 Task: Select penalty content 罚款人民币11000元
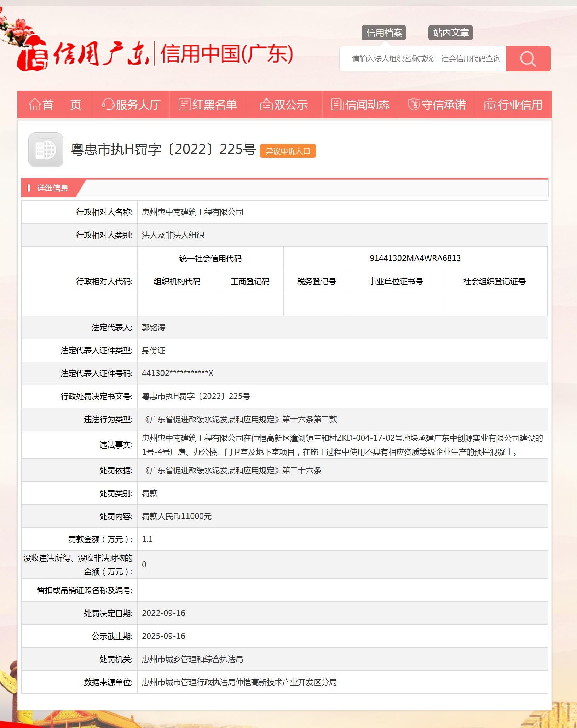[177, 516]
